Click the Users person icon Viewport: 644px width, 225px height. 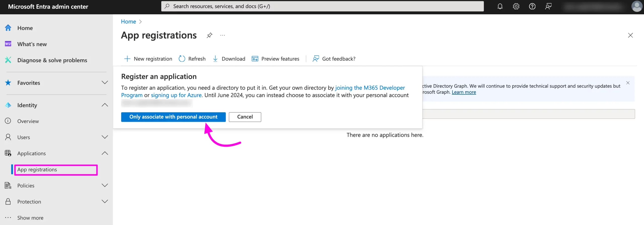[8, 137]
